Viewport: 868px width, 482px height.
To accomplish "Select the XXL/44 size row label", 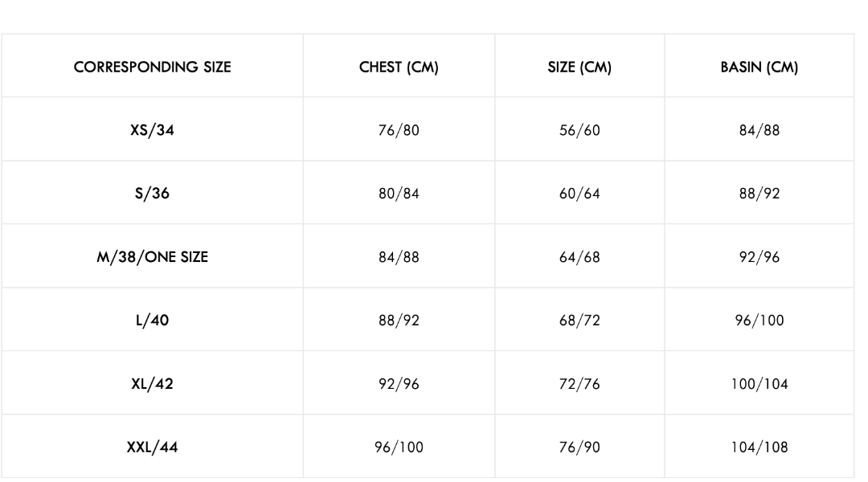I will pyautogui.click(x=152, y=447).
